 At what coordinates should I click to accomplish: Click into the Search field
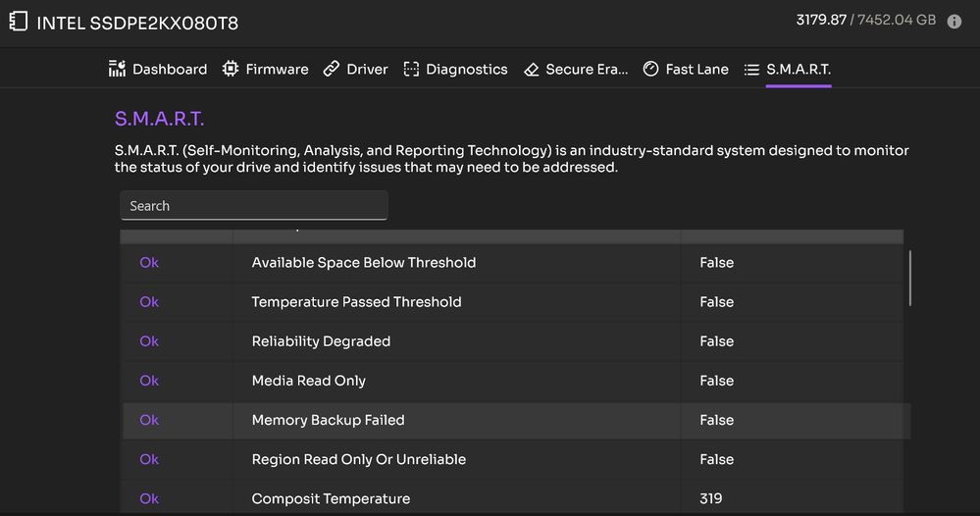(x=253, y=206)
